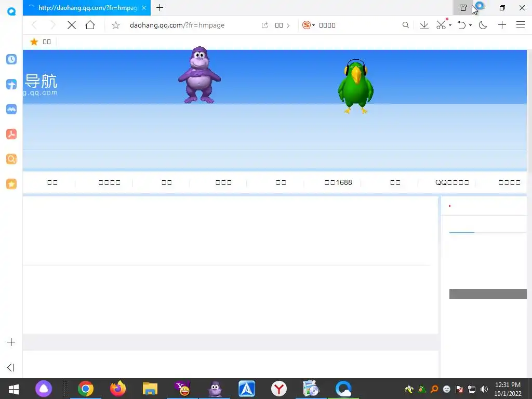Expand the undo arrow dropdown
532x399 pixels.
point(471,25)
